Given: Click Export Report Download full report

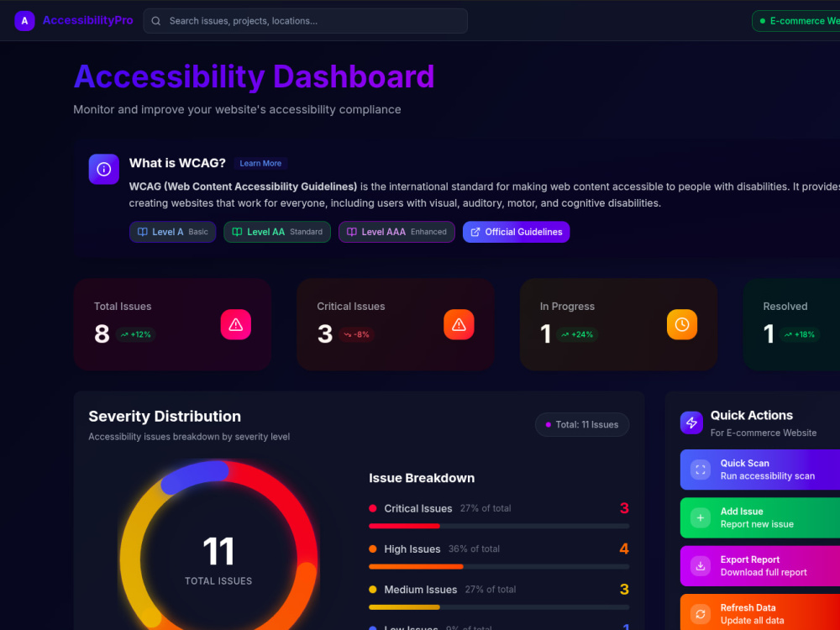Looking at the screenshot, I should [x=760, y=566].
